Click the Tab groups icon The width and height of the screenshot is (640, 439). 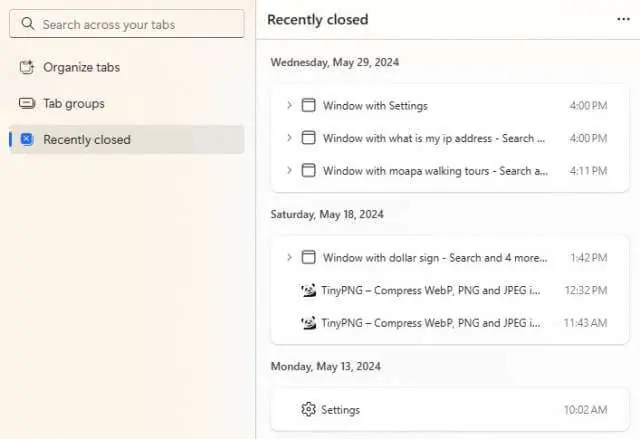click(x=27, y=103)
